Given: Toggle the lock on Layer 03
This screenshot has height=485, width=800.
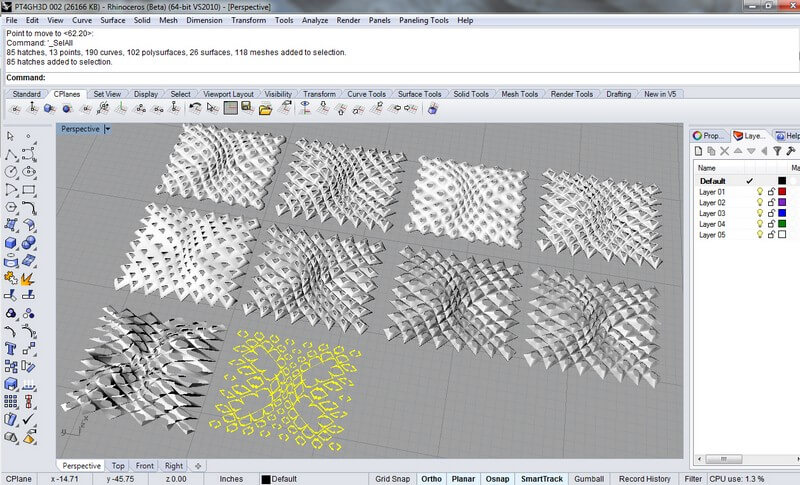Looking at the screenshot, I should click(x=770, y=212).
